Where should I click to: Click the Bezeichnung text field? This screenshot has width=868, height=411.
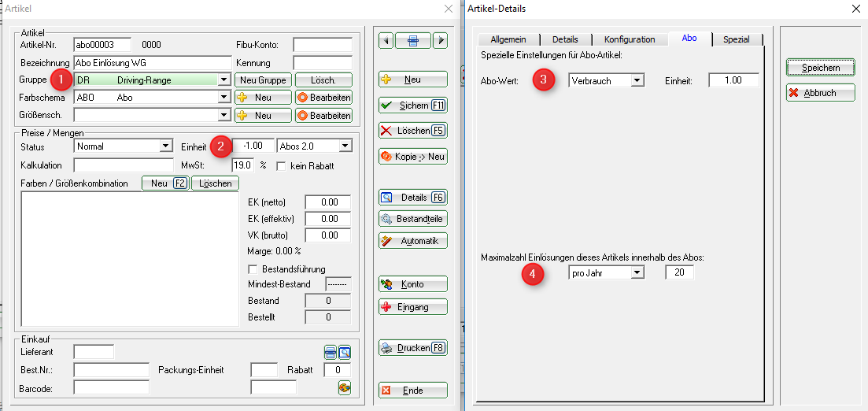(150, 63)
